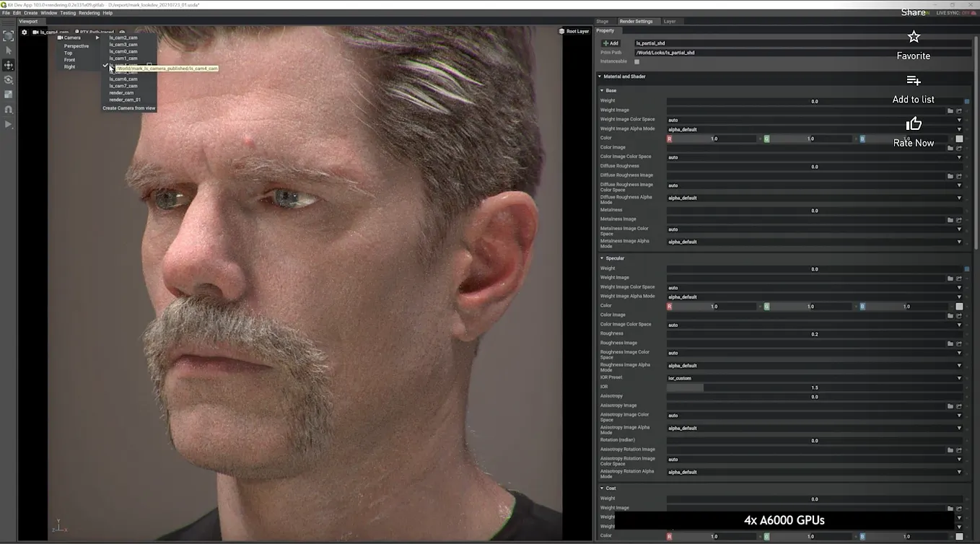The image size is (980, 544).
Task: Switch to the Stage tab
Action: [x=603, y=22]
